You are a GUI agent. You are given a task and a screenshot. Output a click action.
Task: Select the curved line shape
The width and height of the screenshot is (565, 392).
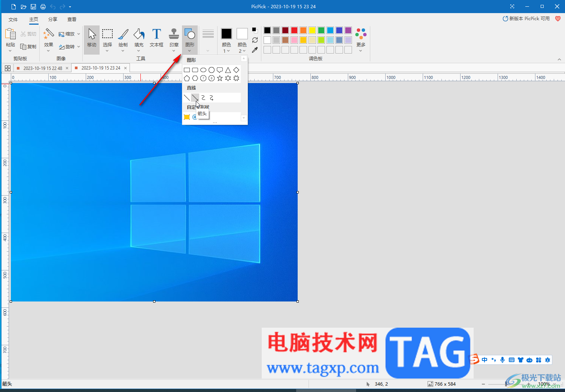203,98
